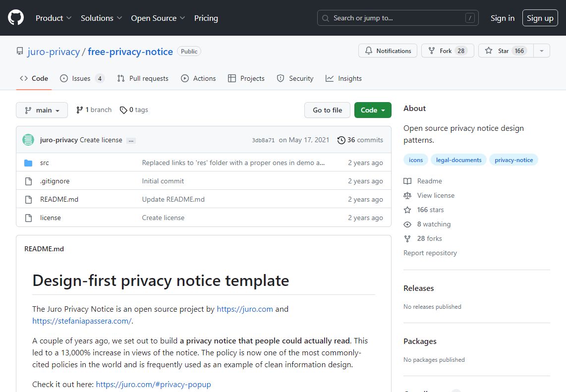The image size is (566, 392).
Task: Click the Go to file button
Action: [x=328, y=110]
